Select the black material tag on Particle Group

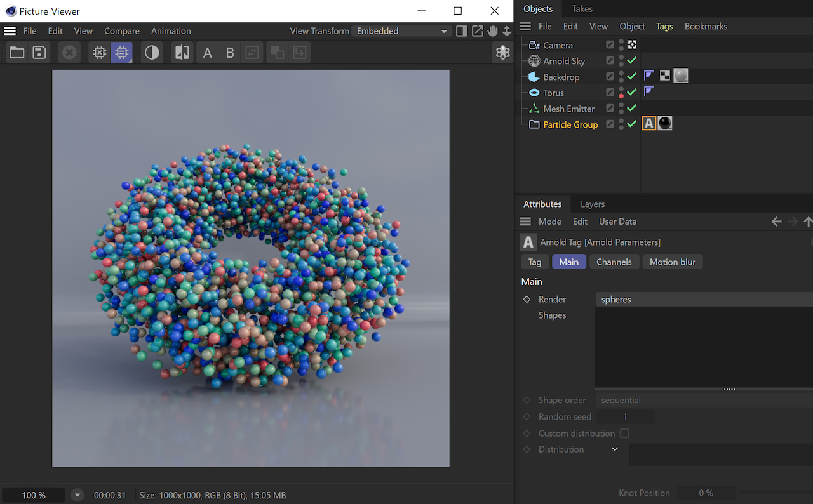point(665,124)
